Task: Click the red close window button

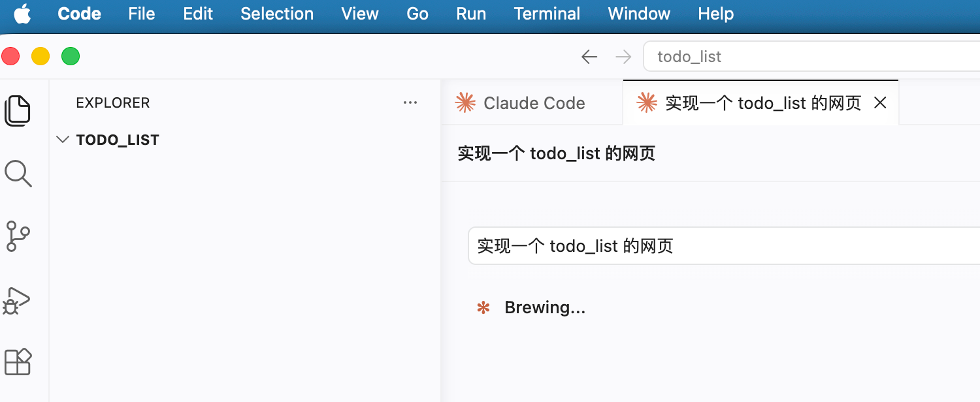Action: click(10, 56)
